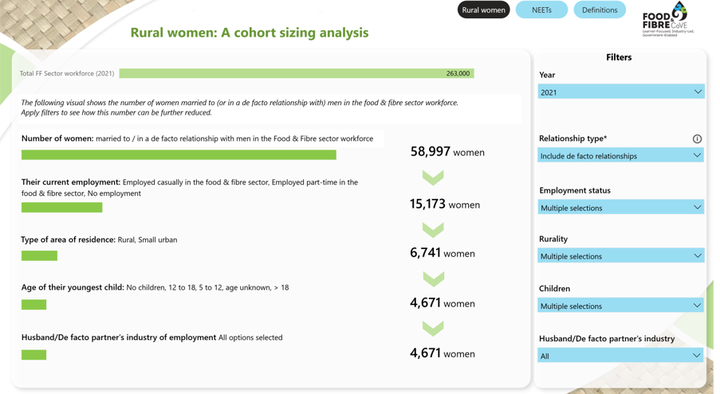Click the 4,671 women value for partner's industry
The width and height of the screenshot is (720, 394).
pyautogui.click(x=442, y=353)
